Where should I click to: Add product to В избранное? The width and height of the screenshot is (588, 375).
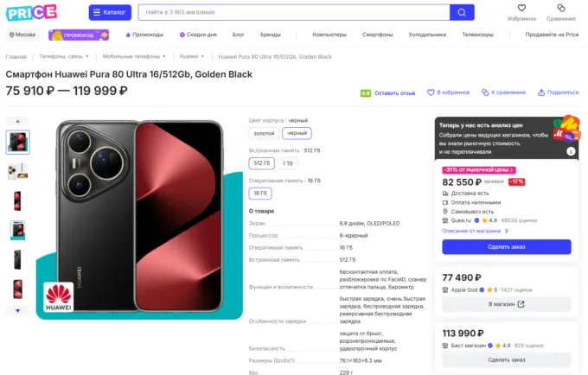coord(450,92)
